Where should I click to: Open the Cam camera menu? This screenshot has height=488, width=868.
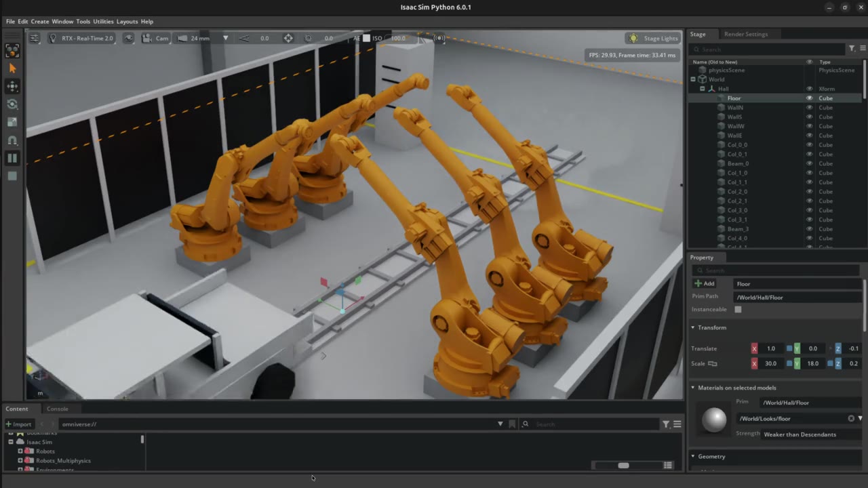click(157, 38)
